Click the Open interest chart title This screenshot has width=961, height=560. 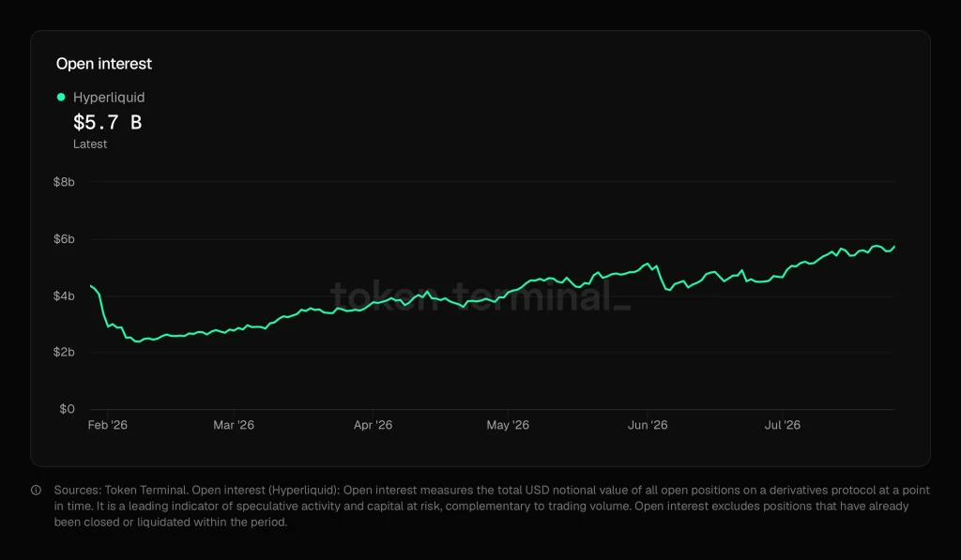(103, 64)
